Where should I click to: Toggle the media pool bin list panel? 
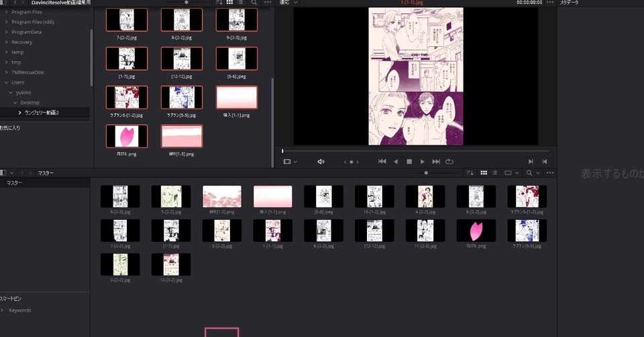click(x=3, y=173)
